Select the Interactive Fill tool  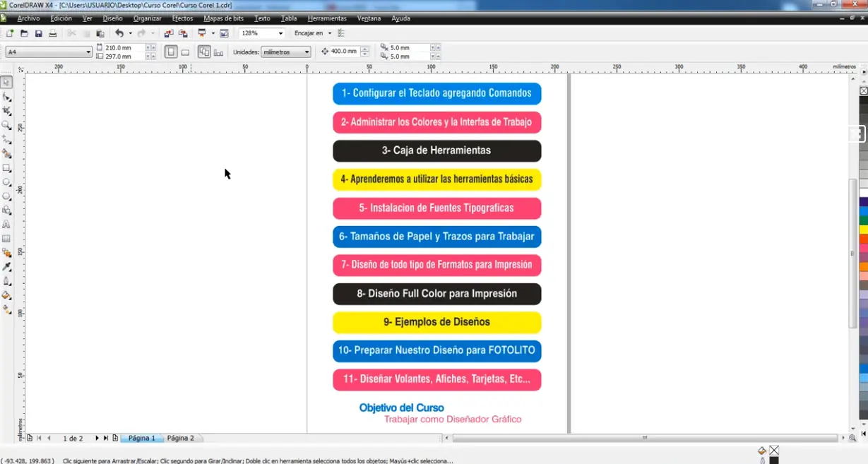coord(6,309)
